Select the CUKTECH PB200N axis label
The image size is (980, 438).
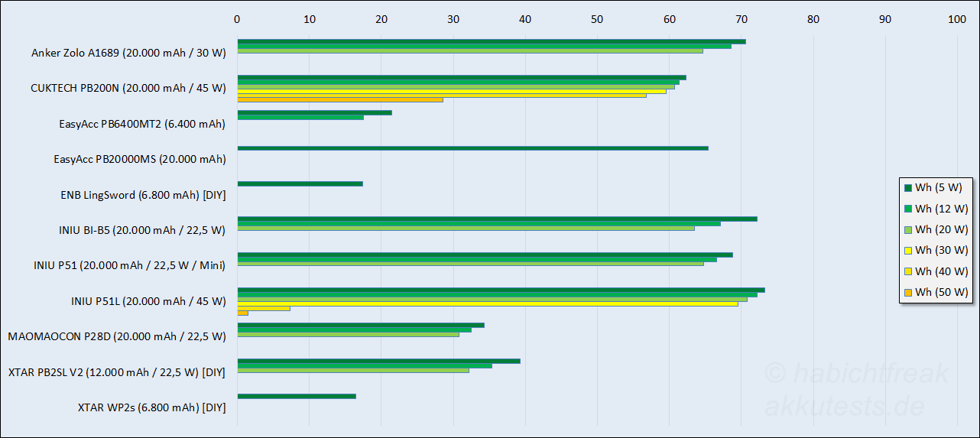point(128,88)
